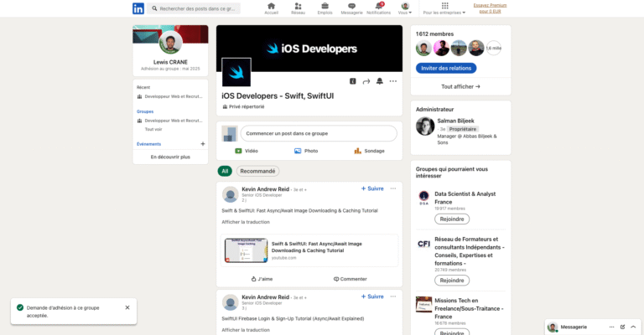Add a Vidéo to a post

pyautogui.click(x=247, y=151)
